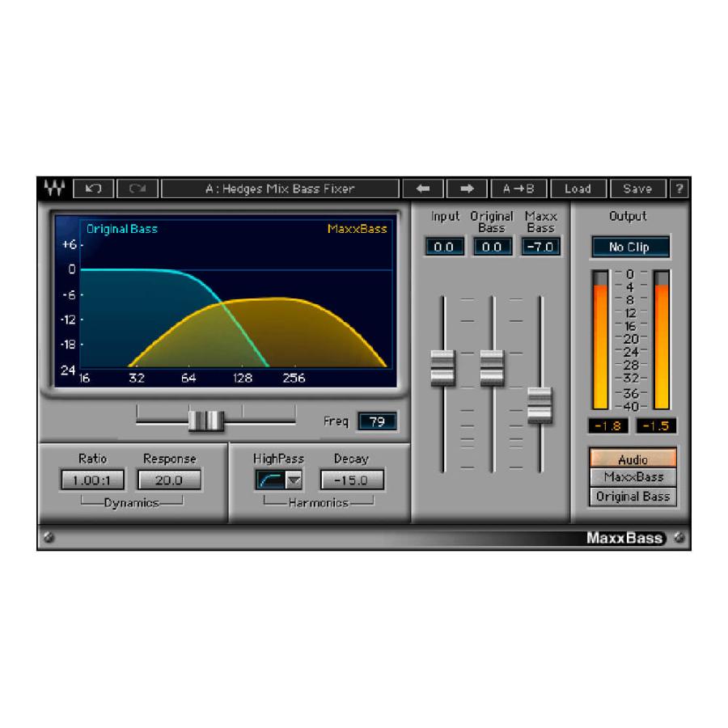The image size is (728, 728).
Task: Click the Original Bass fader handle
Action: 492,368
